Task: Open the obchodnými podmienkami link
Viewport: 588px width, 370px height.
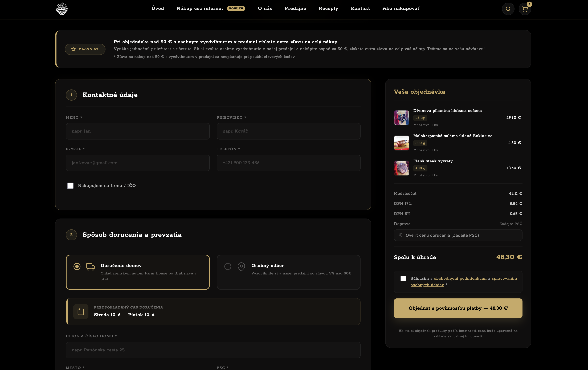Action: pyautogui.click(x=460, y=278)
